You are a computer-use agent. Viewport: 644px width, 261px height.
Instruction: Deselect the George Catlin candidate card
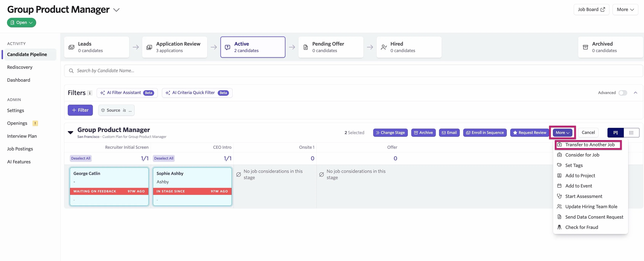coord(109,187)
